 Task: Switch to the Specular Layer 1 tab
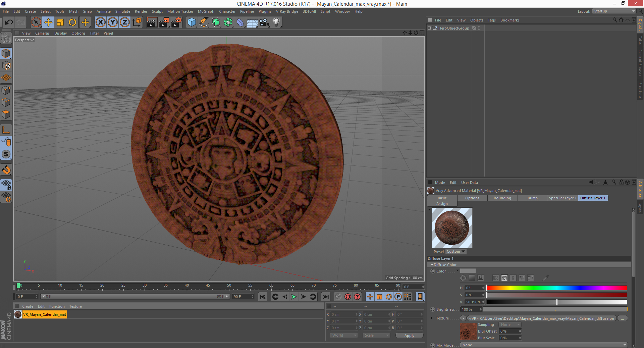[562, 198]
